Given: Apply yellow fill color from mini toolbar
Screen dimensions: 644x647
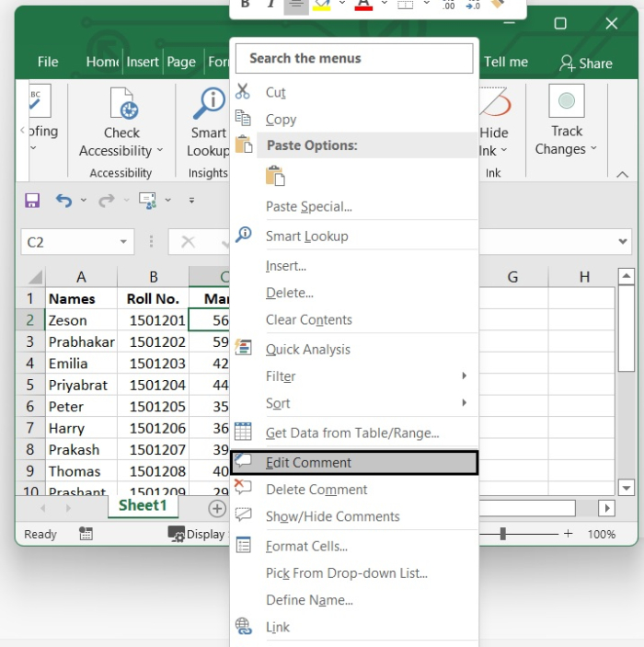Looking at the screenshot, I should (x=321, y=5).
